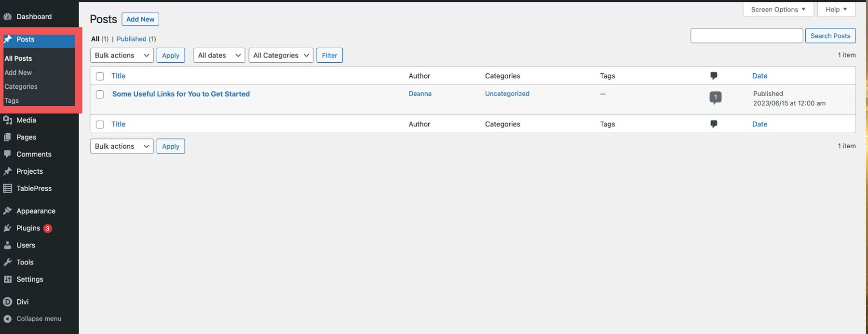Click the TablePress table icon
Screen dimensions: 868x334
(x=8, y=188)
